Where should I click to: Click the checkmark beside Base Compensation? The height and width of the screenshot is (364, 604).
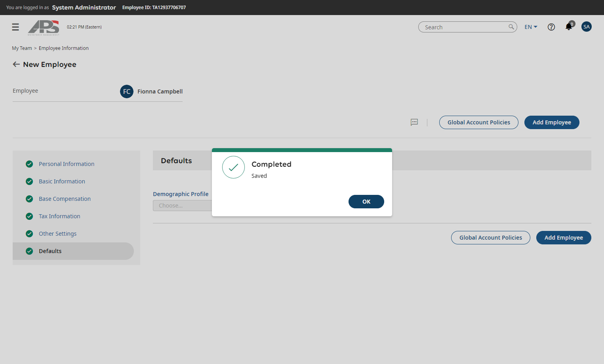(x=29, y=199)
